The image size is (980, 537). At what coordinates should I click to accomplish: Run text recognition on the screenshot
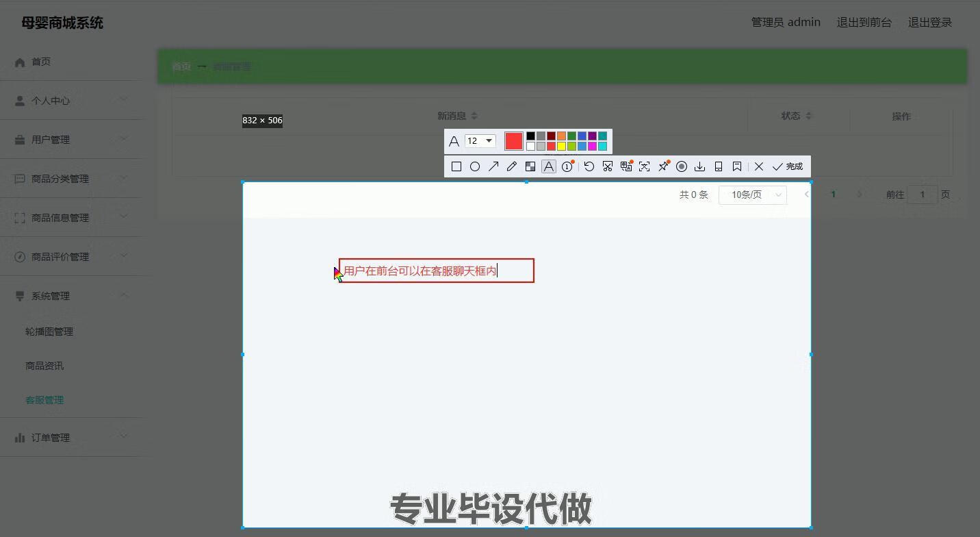click(644, 166)
